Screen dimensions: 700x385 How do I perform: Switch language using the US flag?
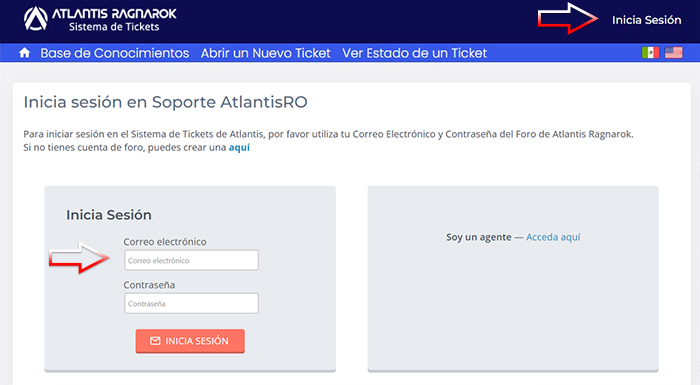674,53
